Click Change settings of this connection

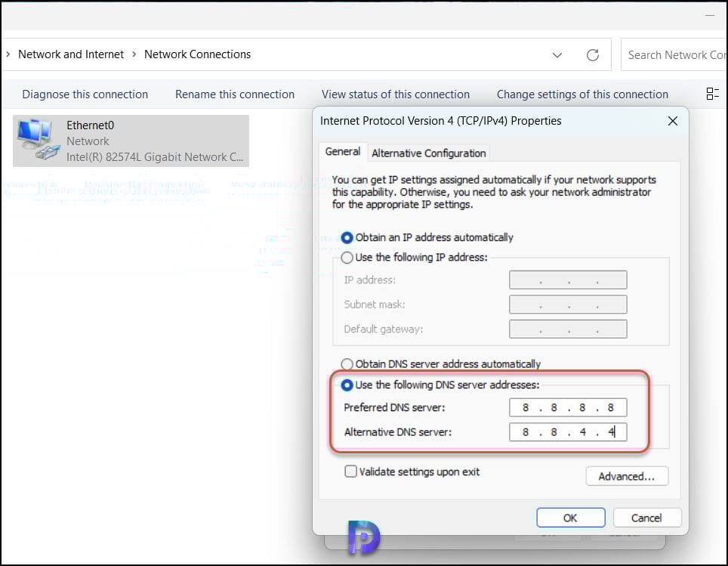pos(582,94)
